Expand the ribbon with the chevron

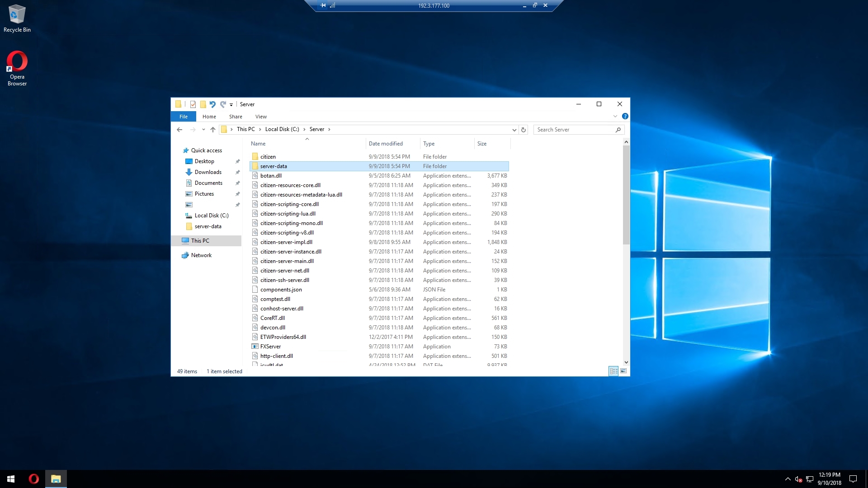tap(615, 117)
